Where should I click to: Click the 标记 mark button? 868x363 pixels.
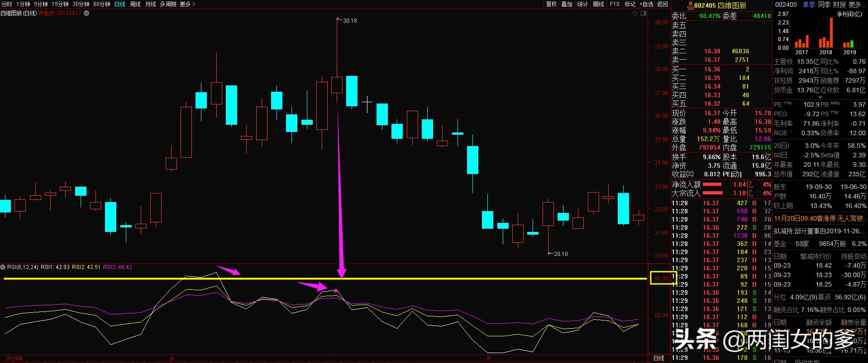tap(630, 4)
